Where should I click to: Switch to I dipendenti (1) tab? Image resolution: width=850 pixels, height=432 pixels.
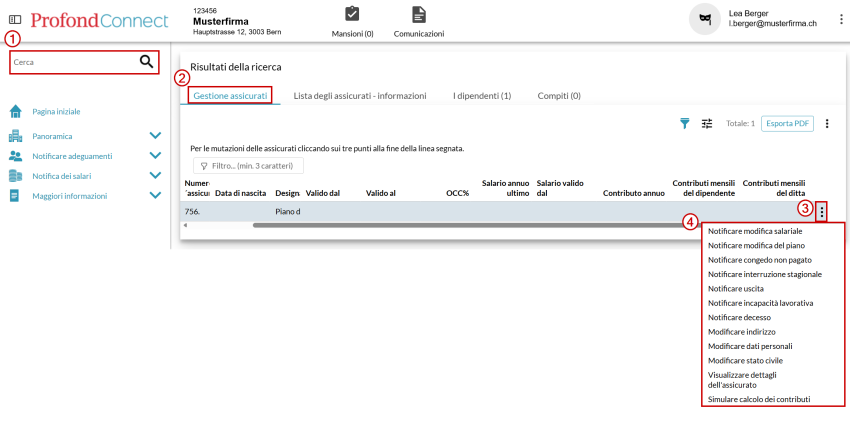[x=481, y=96]
